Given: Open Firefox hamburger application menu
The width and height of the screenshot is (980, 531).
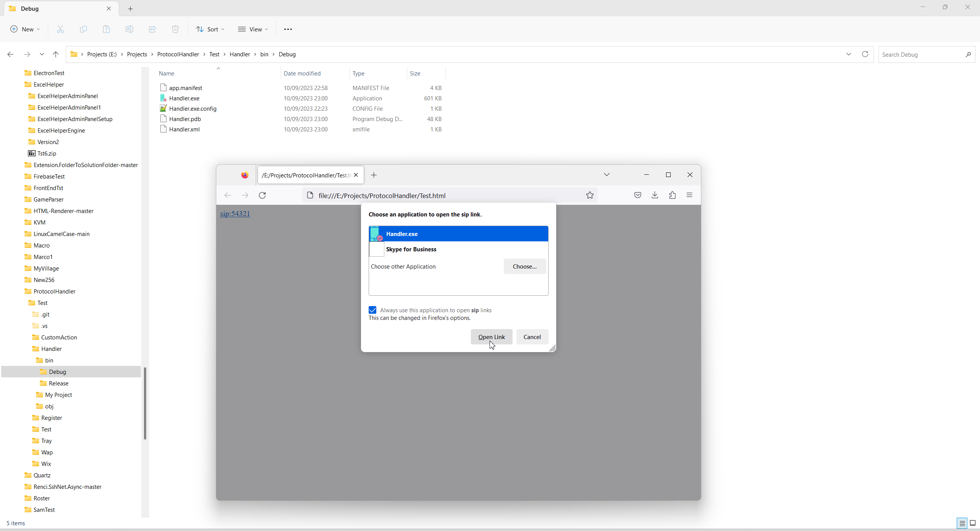Looking at the screenshot, I should [689, 195].
